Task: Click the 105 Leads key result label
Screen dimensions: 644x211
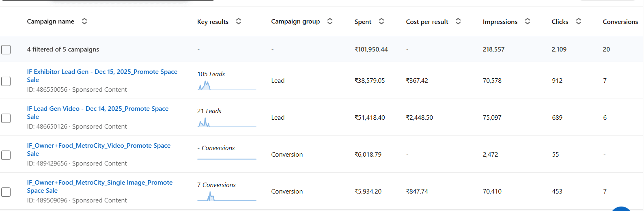Action: (x=211, y=74)
